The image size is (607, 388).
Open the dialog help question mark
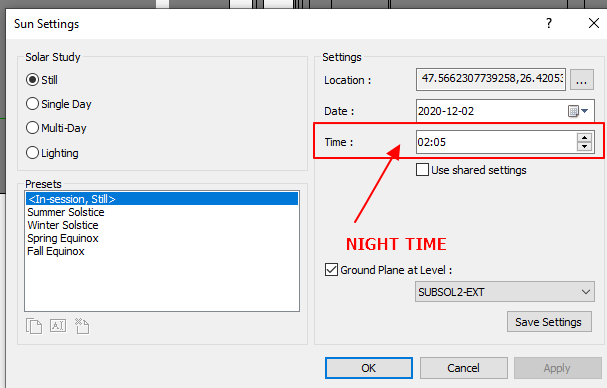pos(549,23)
